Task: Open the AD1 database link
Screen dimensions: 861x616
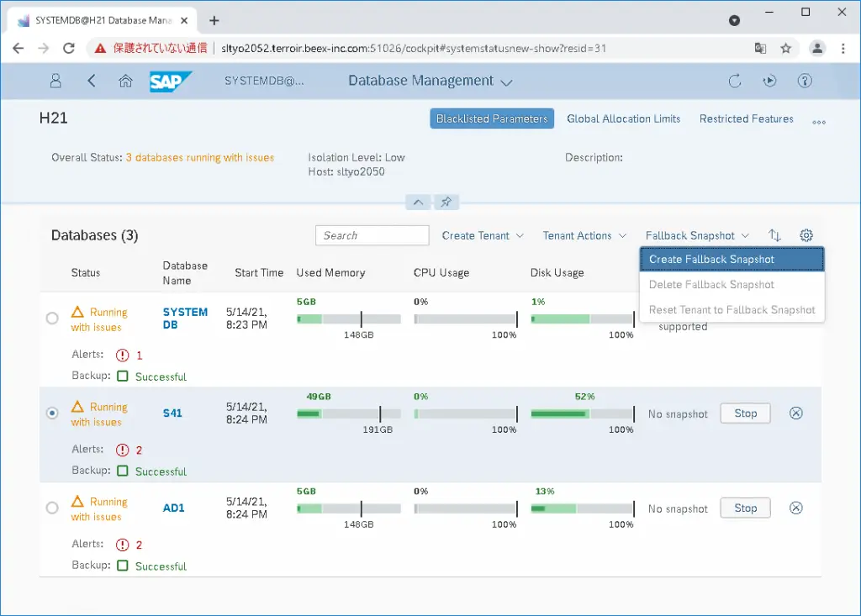Action: (173, 508)
